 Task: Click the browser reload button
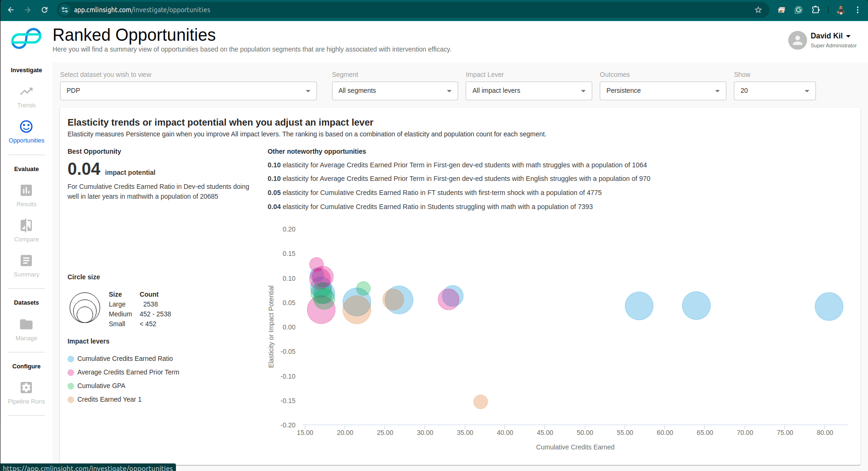coord(45,9)
